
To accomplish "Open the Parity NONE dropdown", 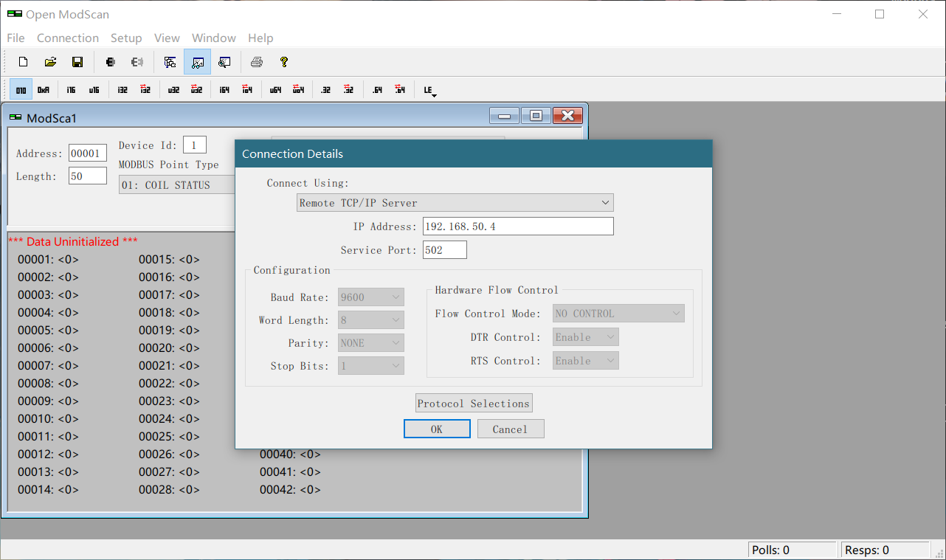I will click(370, 343).
